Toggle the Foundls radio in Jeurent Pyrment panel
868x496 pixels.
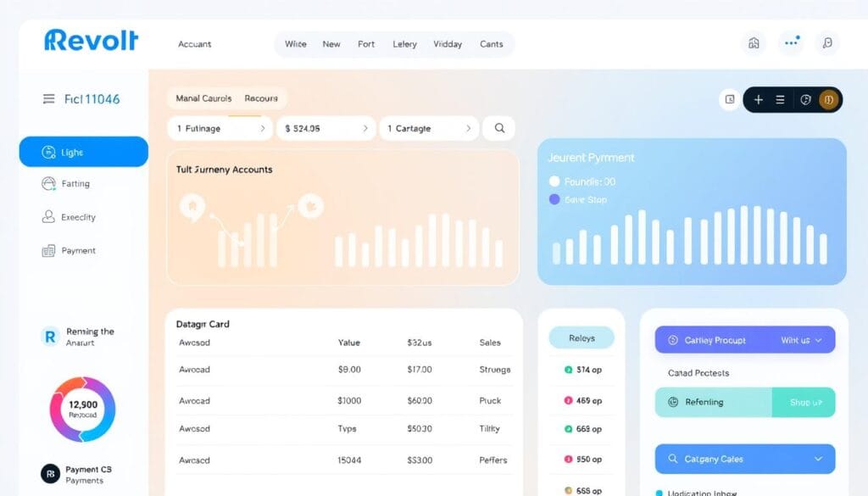point(555,181)
